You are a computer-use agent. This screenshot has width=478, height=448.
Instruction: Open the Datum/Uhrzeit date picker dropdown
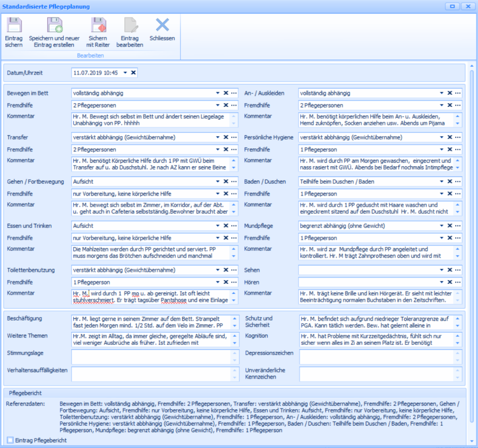(125, 73)
